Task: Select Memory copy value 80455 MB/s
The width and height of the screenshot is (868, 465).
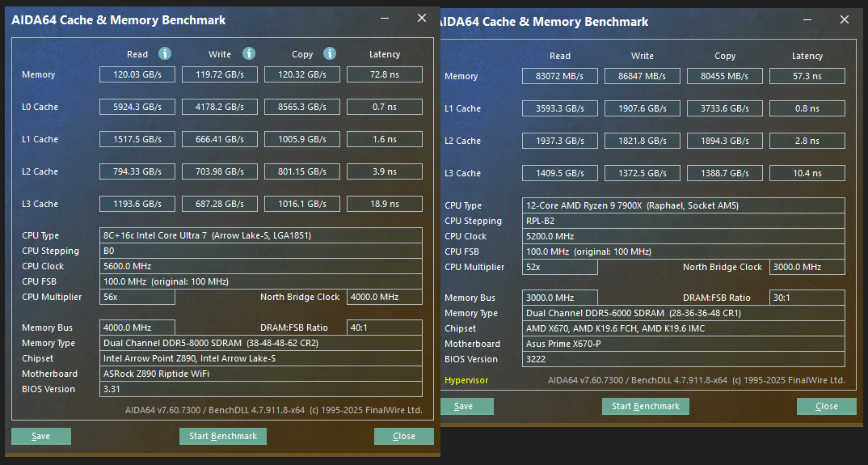Action: pos(725,76)
